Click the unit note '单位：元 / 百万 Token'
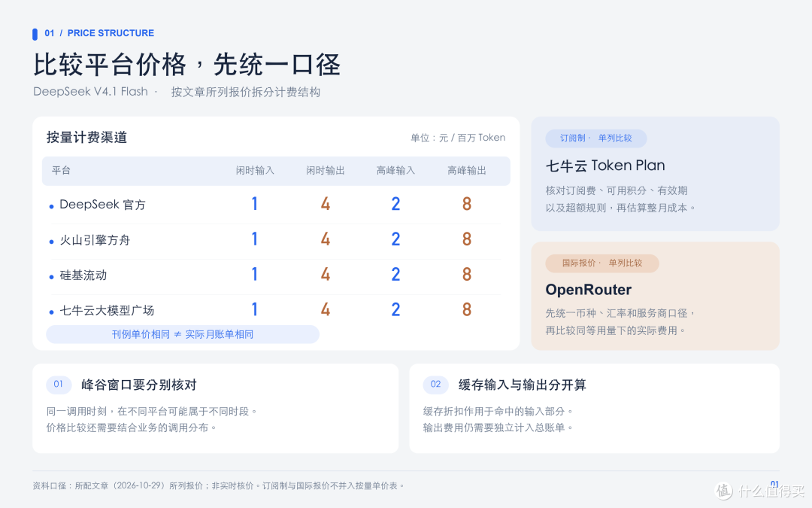812x508 pixels. (458, 138)
